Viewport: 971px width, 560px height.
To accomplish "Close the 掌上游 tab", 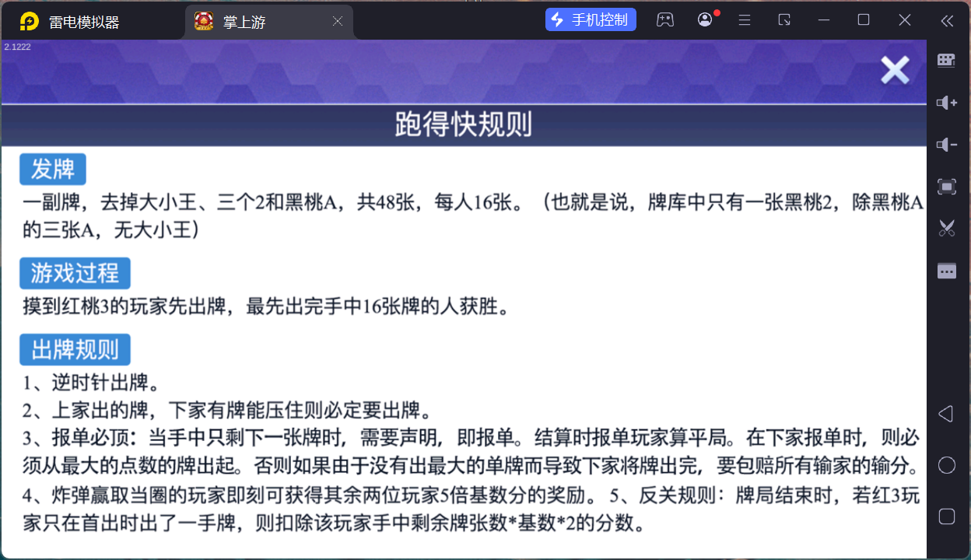I will coord(337,22).
